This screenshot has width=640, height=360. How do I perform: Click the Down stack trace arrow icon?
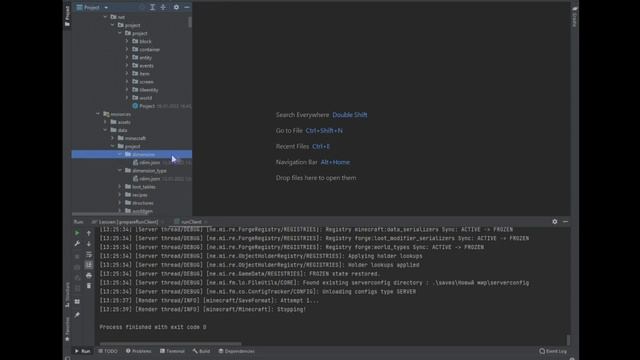[89, 244]
